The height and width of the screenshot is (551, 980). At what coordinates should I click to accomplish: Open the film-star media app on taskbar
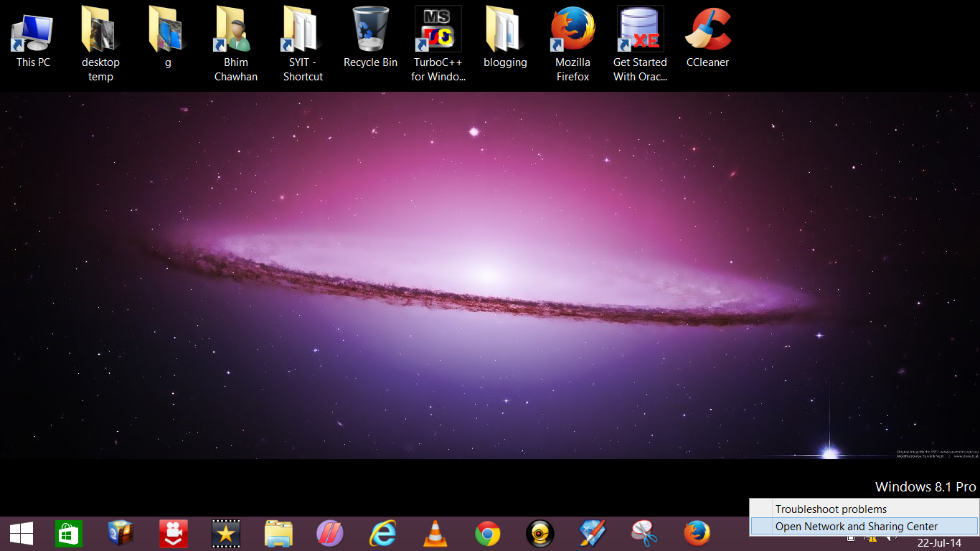pos(226,534)
